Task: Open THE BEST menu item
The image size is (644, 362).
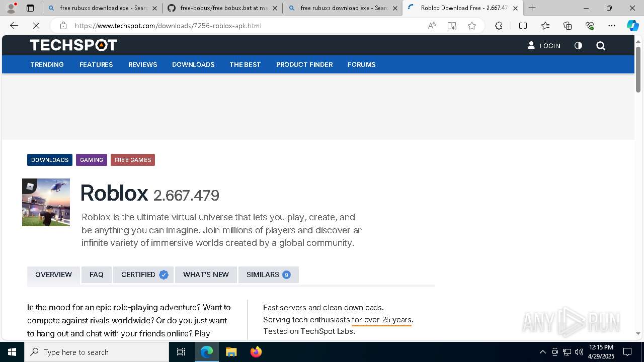Action: [245, 64]
